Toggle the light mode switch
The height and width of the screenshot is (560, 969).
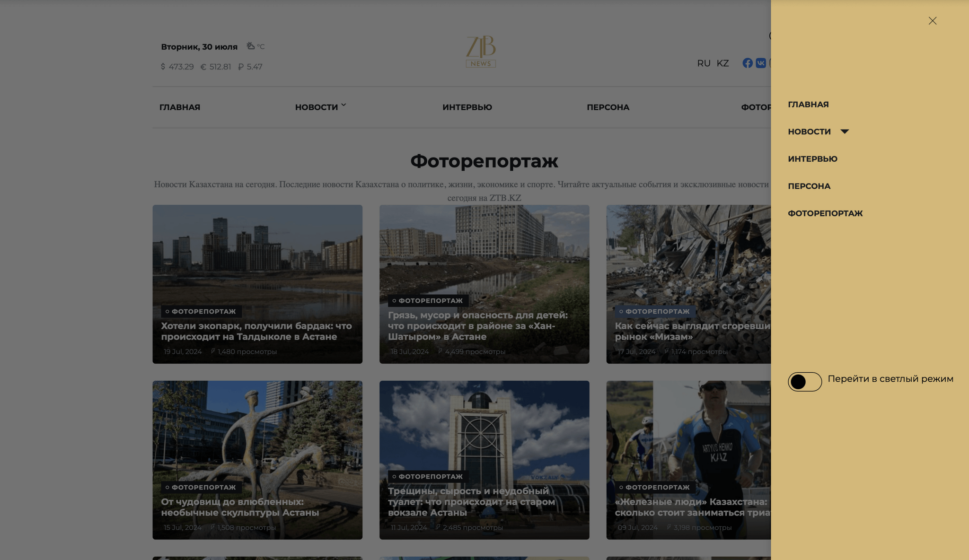click(805, 382)
